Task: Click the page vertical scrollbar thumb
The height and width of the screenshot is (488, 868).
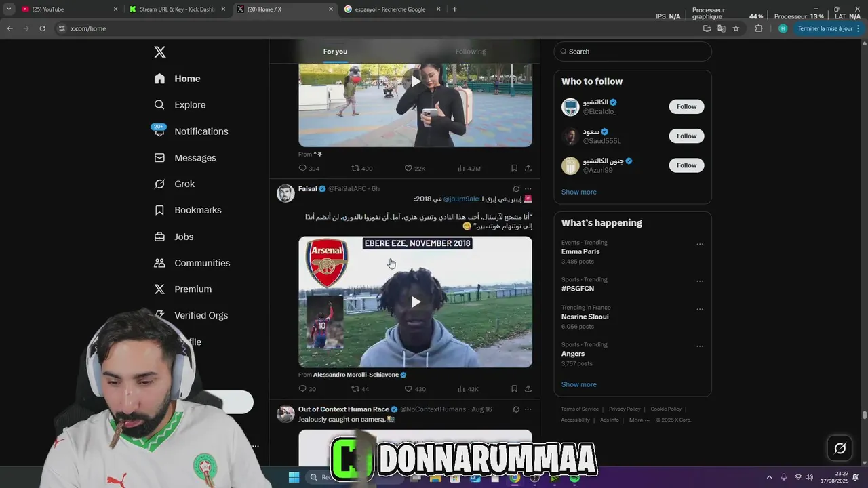Action: [865, 415]
